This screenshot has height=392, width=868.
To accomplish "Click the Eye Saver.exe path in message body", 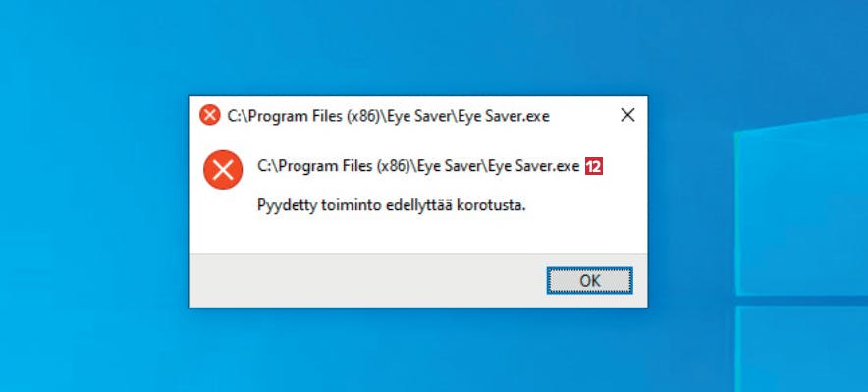I will click(418, 166).
